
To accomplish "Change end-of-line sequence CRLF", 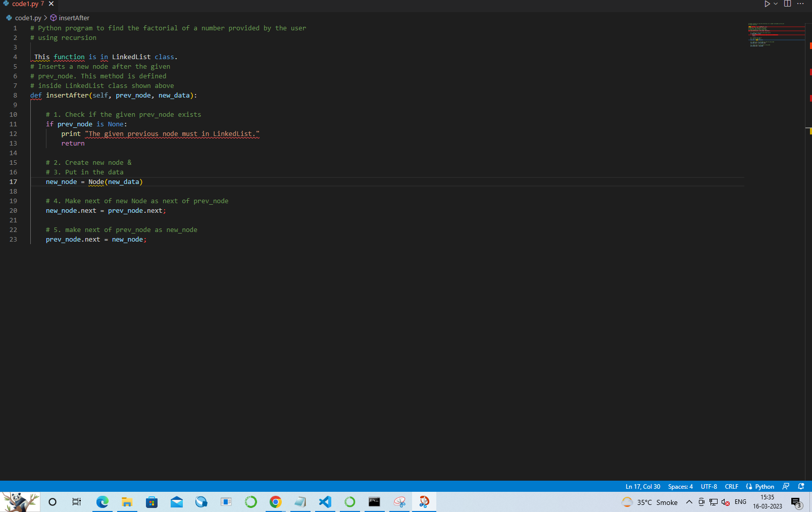I will pos(732,487).
